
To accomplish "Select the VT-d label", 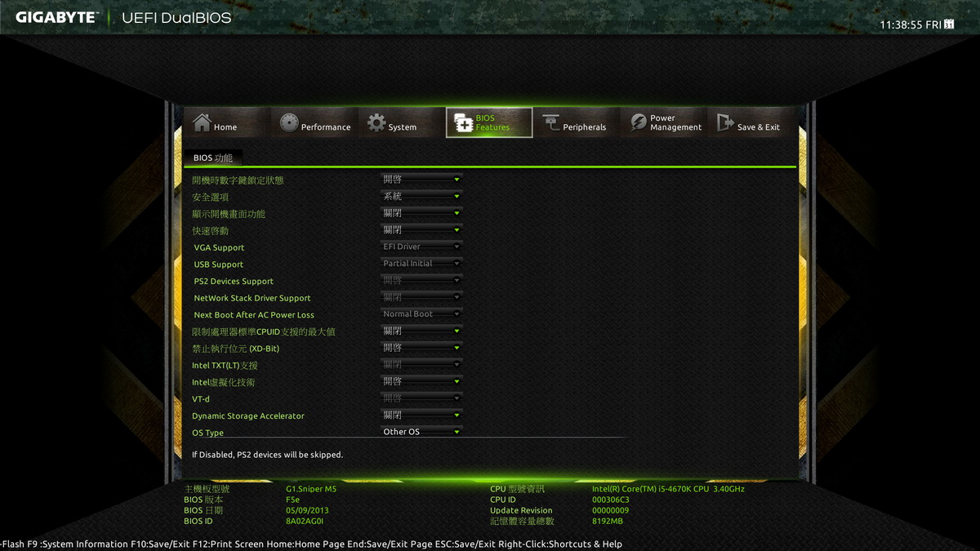I will click(x=201, y=399).
